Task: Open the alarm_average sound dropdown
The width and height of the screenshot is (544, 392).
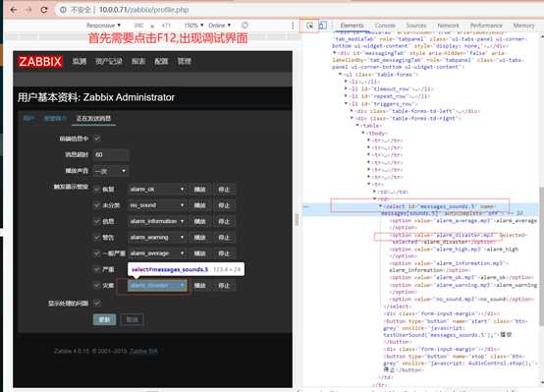Action: [157, 253]
